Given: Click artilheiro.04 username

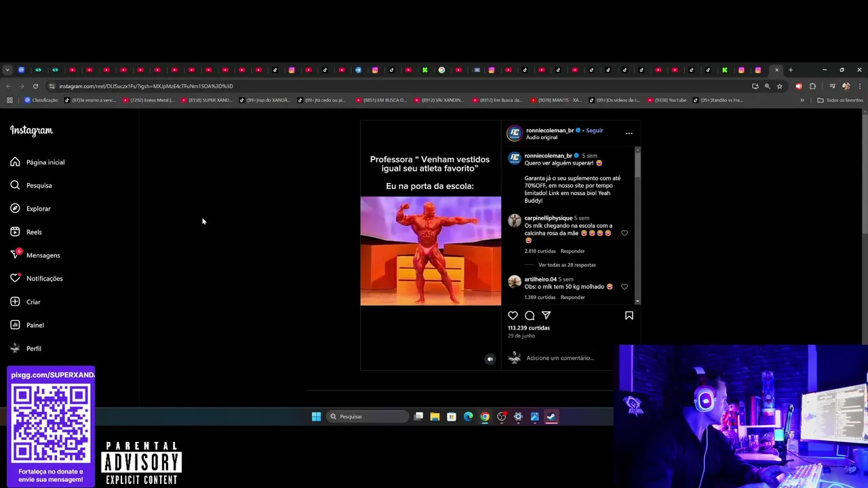Looking at the screenshot, I should click(540, 279).
